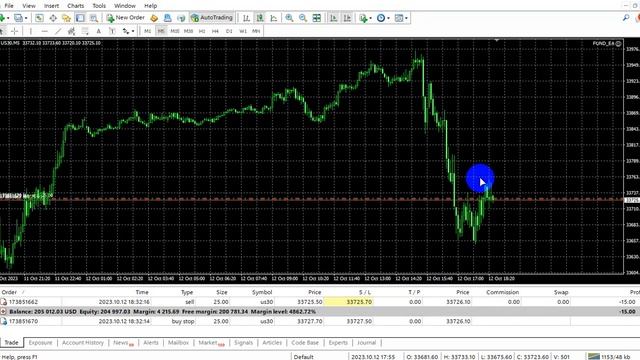This screenshot has width=640, height=360.
Task: Open the Tools menu
Action: [99, 6]
